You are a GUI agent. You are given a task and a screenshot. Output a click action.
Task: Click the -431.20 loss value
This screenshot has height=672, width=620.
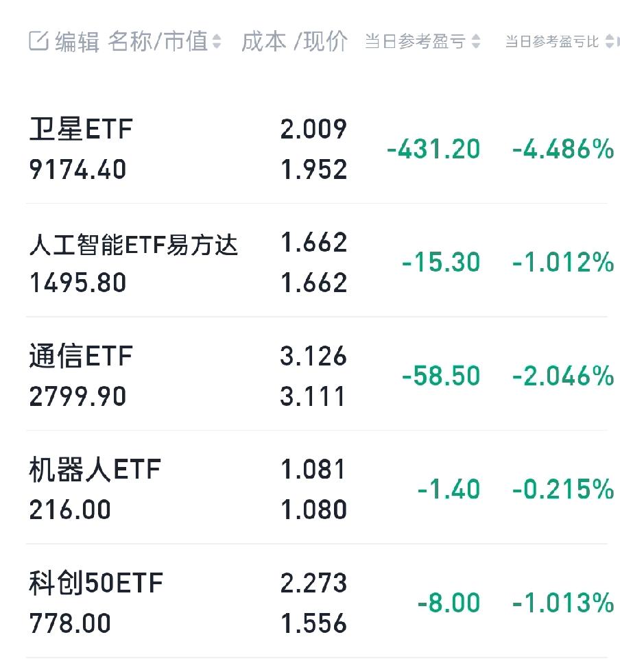coord(433,149)
